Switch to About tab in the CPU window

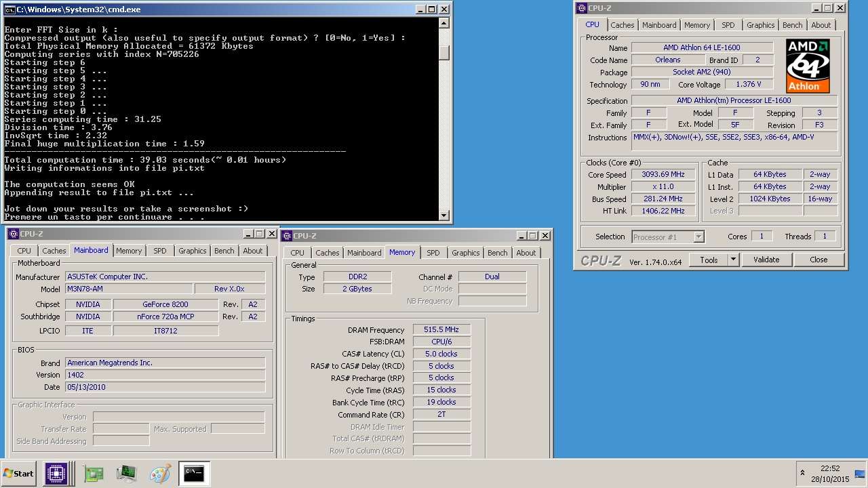(x=821, y=25)
